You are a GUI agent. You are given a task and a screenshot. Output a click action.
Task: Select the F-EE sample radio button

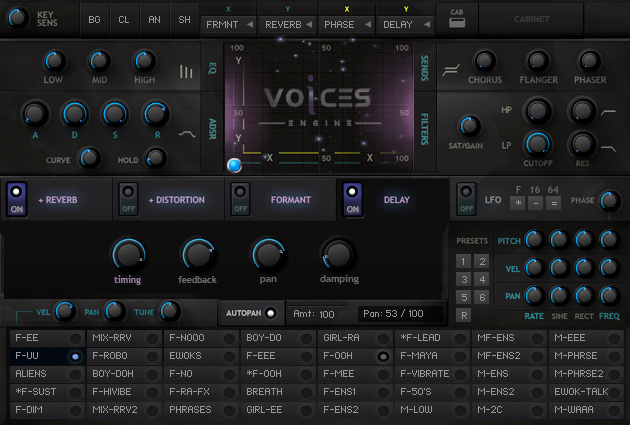[75, 338]
